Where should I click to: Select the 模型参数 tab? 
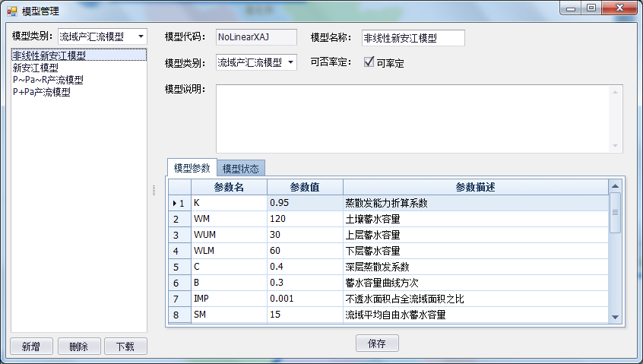pos(192,168)
